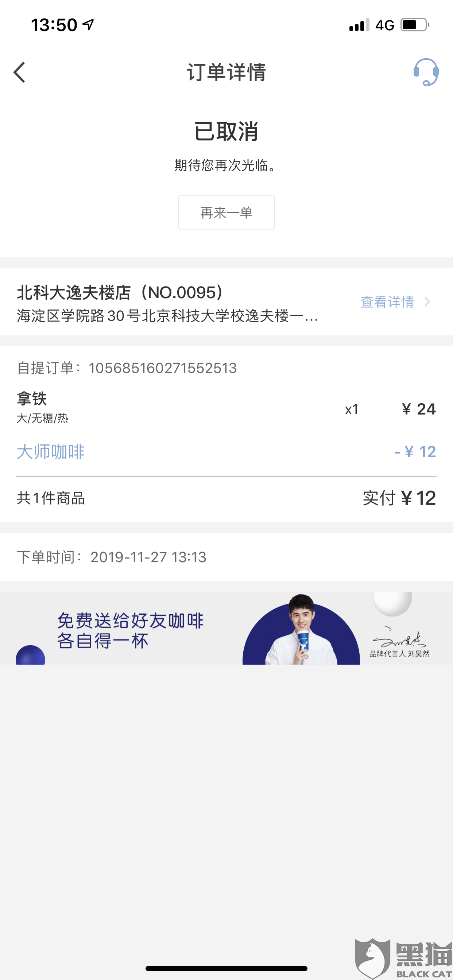
Task: Tap the home indicator bar
Action: click(226, 968)
